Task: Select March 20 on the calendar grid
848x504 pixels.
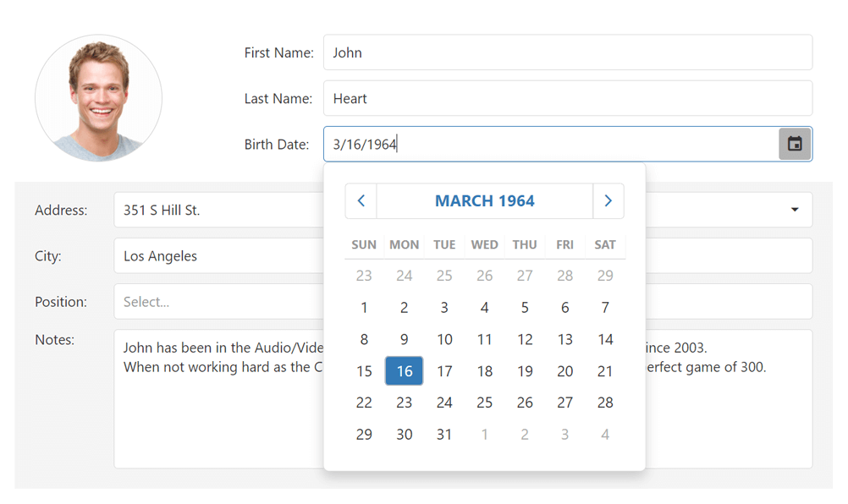Action: click(564, 371)
